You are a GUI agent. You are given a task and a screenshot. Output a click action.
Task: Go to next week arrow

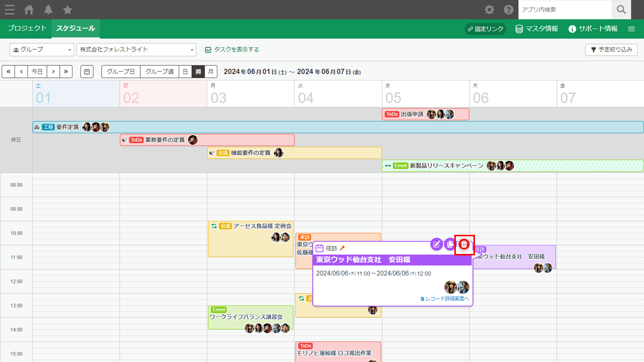click(x=53, y=71)
